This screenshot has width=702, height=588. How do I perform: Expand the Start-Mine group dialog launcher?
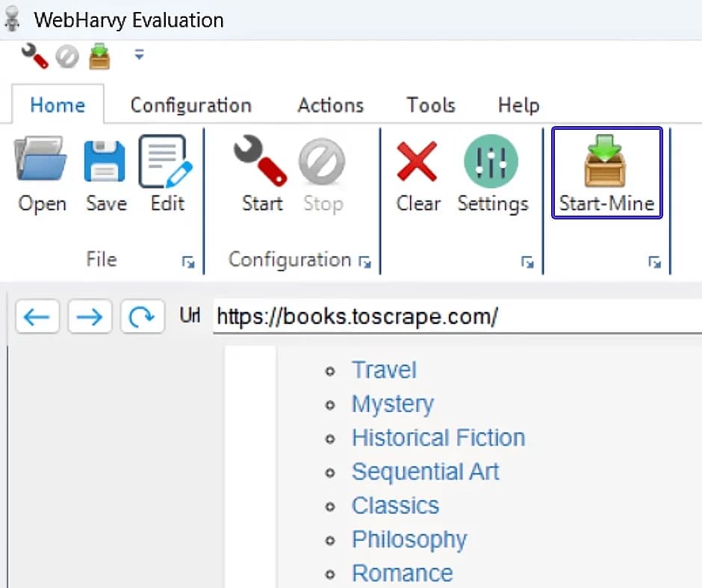coord(654,261)
